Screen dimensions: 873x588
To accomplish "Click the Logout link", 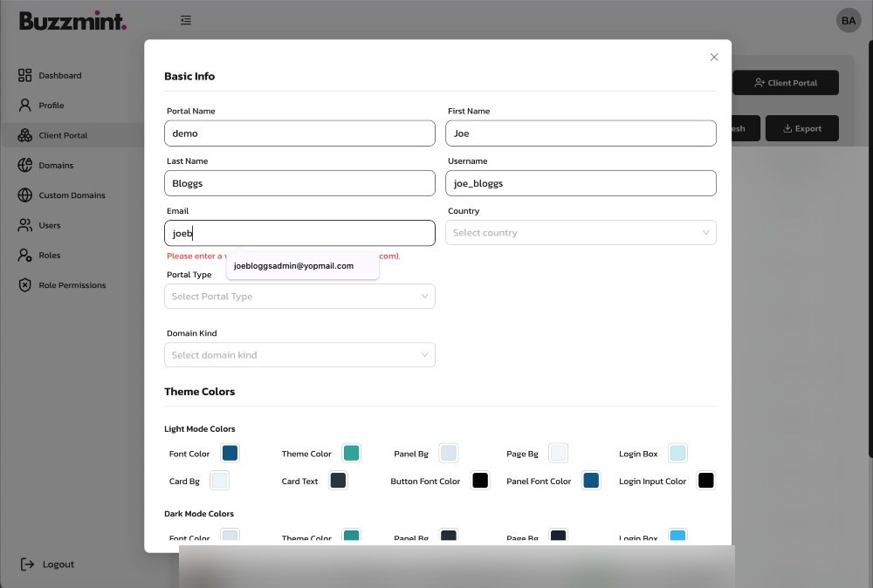I will point(47,564).
